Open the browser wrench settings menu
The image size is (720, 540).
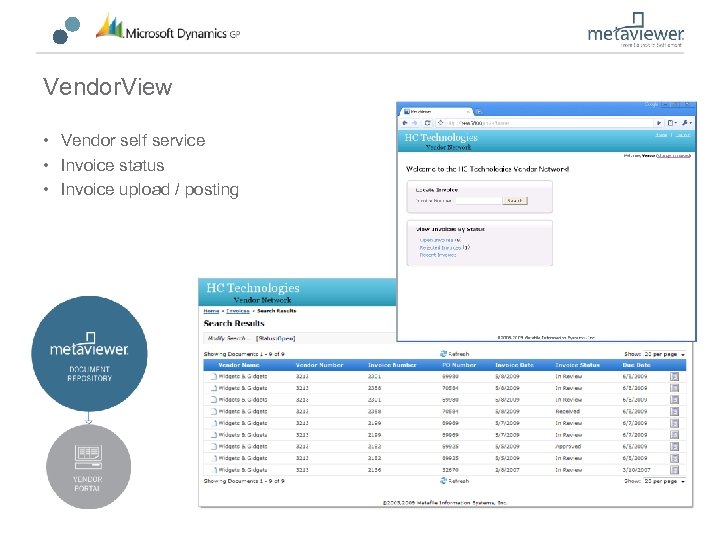[x=686, y=123]
